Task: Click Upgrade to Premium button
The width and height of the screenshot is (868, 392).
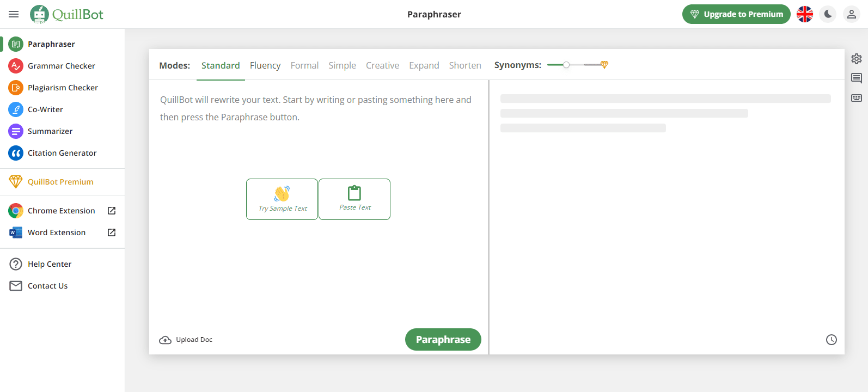Action: coord(736,14)
